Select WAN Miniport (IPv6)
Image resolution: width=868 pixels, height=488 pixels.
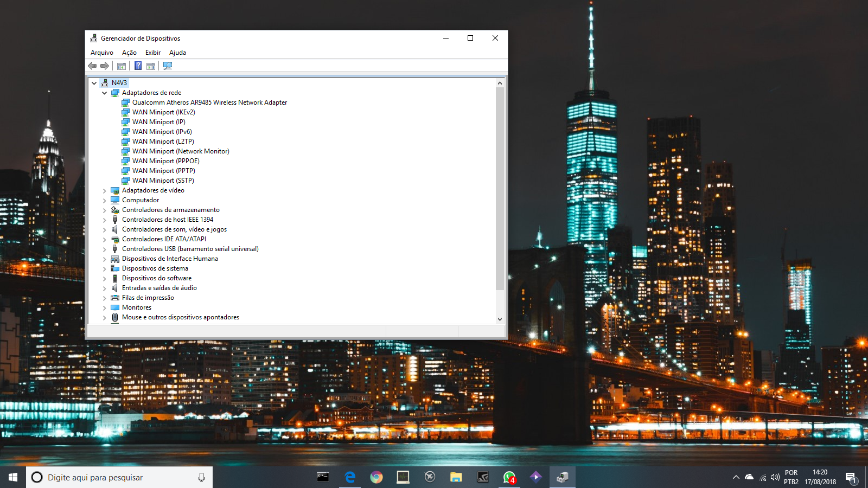(162, 132)
